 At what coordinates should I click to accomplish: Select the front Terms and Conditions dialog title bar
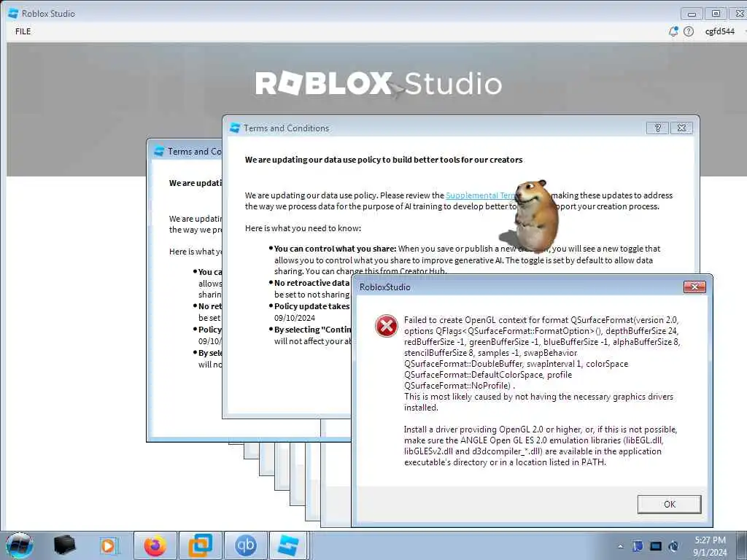click(438, 128)
